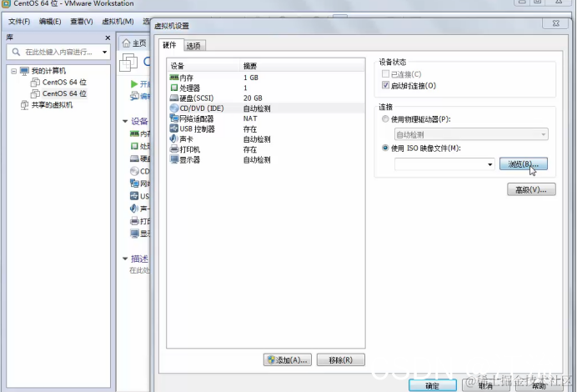Click the sound icon in main window device list
577x392 pixels.
(134, 209)
